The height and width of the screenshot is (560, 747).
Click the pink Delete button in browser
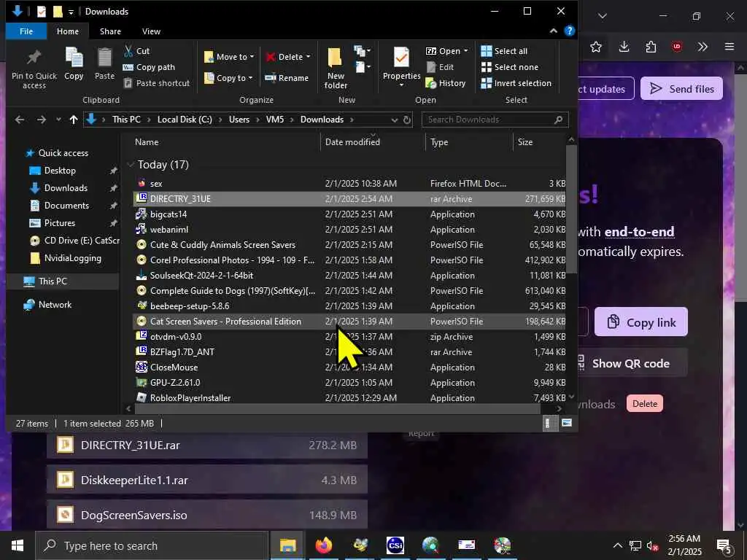click(645, 403)
